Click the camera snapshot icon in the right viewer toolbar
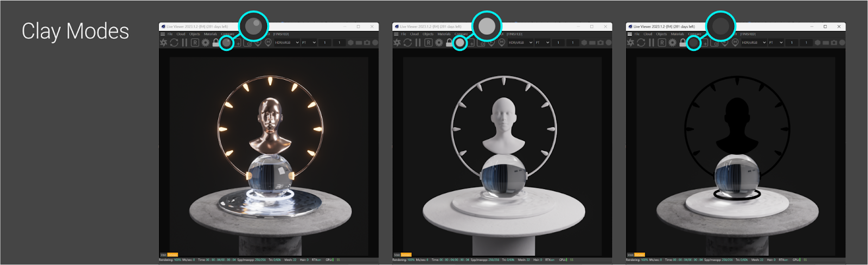The width and height of the screenshot is (868, 265). coord(834,42)
